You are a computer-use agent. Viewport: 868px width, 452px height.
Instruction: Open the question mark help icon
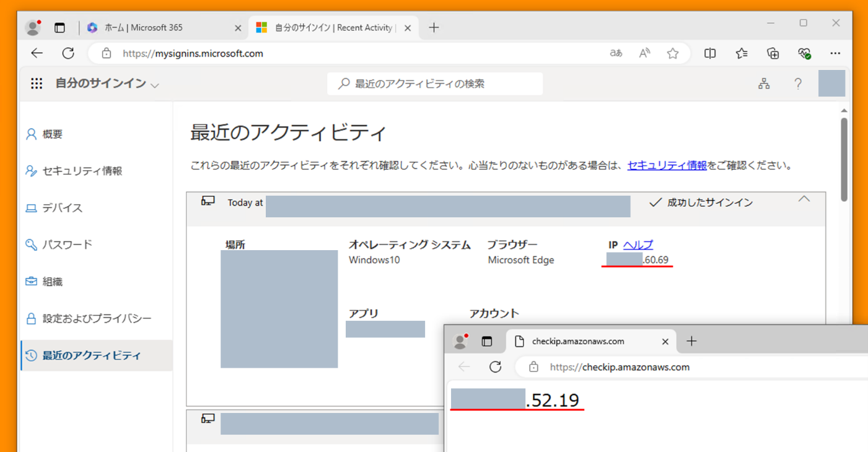coord(798,84)
